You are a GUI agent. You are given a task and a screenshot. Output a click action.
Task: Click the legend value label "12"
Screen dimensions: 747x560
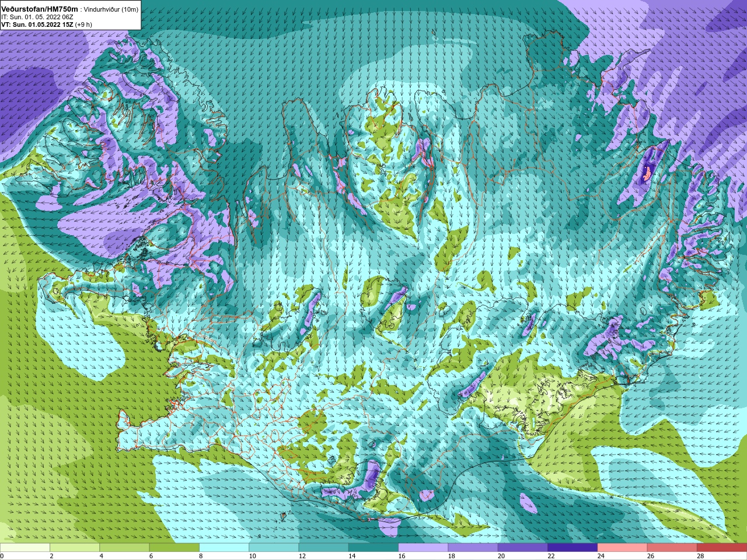click(302, 556)
